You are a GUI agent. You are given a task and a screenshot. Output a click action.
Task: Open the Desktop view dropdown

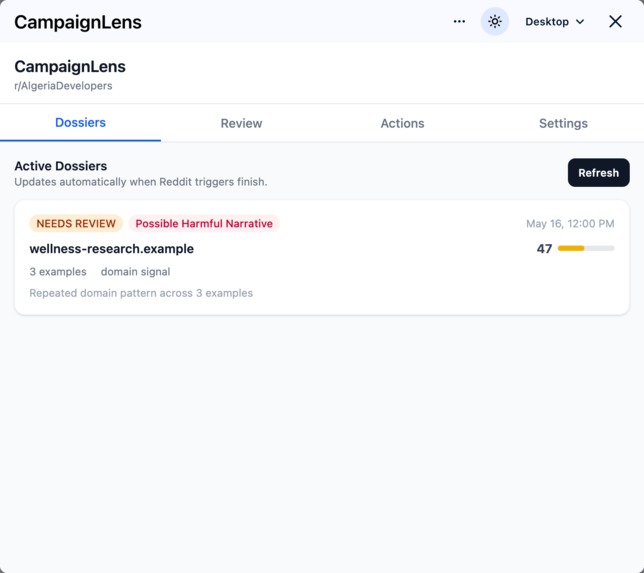[x=554, y=21]
